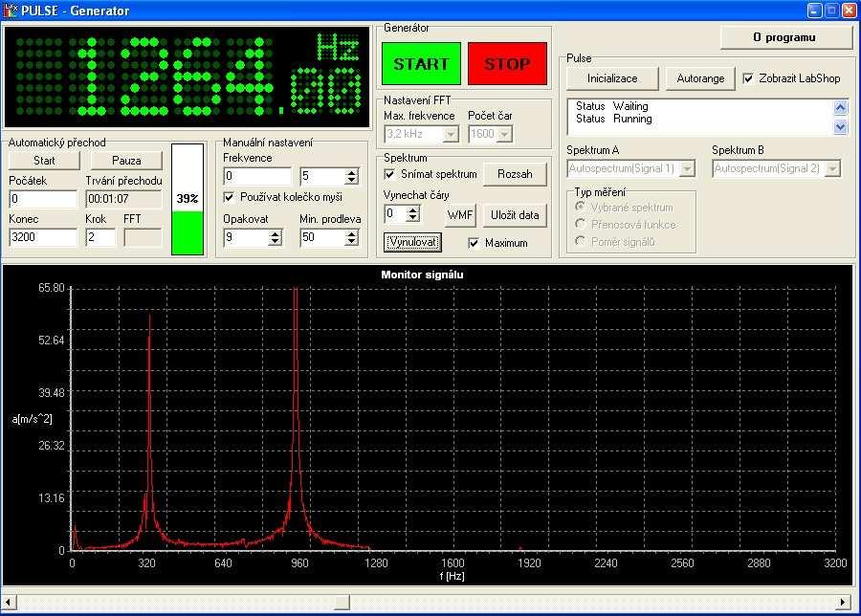
Task: Open the Max. frekvence dropdown
Action: point(451,134)
